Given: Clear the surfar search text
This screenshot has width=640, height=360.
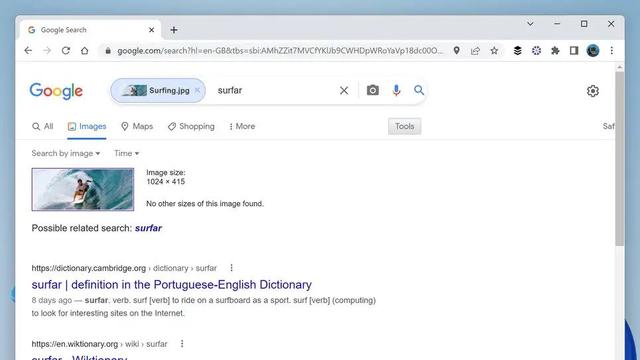Looking at the screenshot, I should 344,90.
